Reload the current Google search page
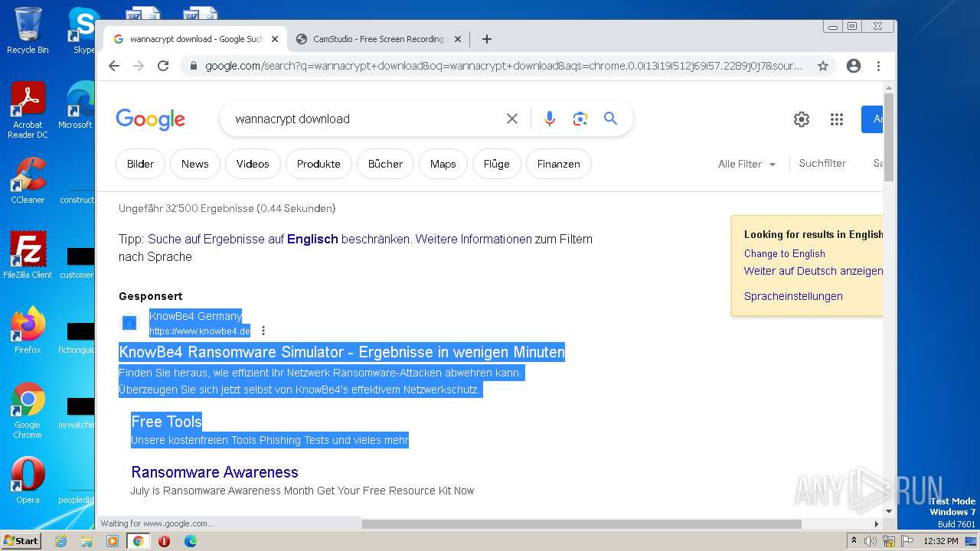 tap(163, 66)
